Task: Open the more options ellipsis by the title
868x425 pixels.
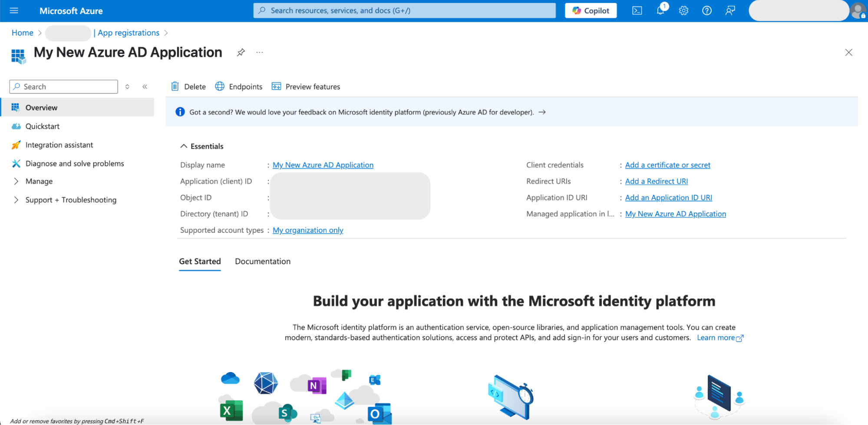Action: [x=260, y=53]
